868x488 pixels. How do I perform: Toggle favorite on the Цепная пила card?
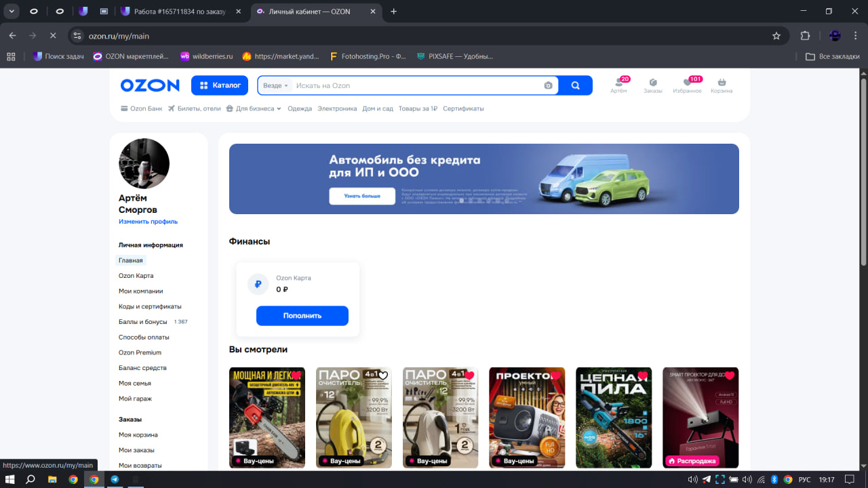coord(643,375)
